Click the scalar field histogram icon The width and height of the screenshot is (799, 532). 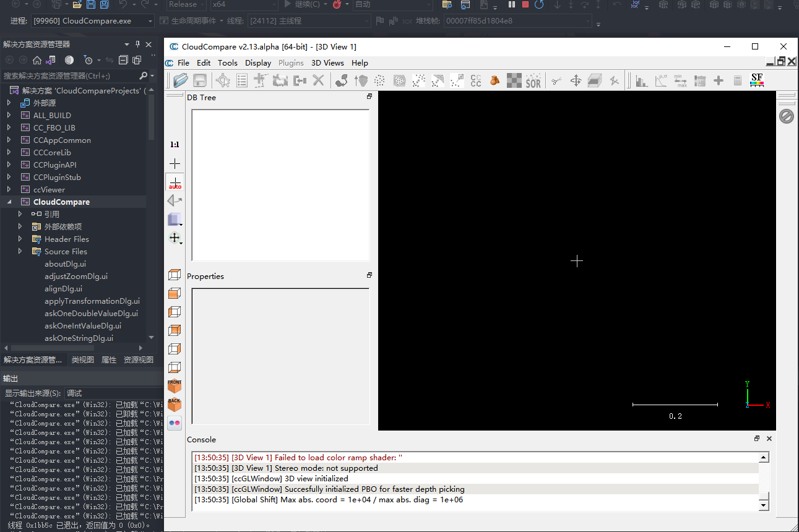pyautogui.click(x=642, y=80)
